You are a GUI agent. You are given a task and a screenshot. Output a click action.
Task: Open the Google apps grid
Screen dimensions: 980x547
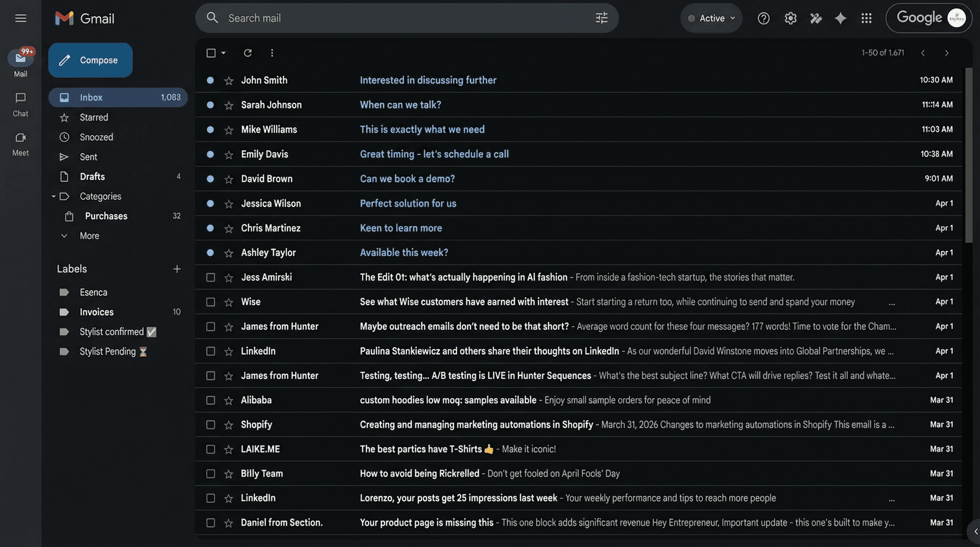[866, 18]
